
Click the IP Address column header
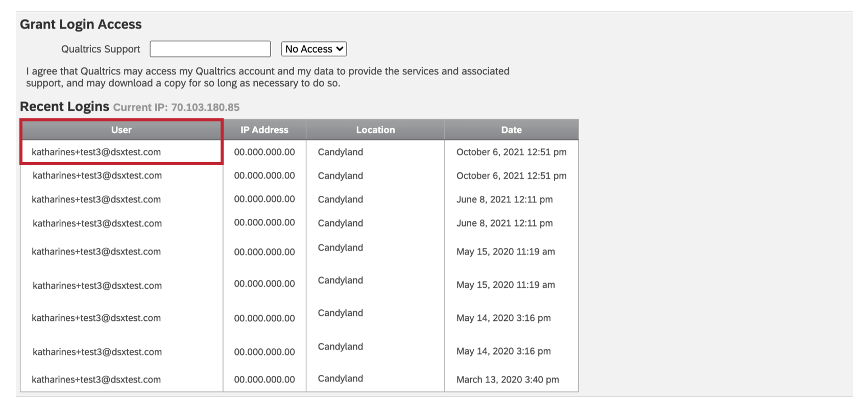tap(264, 130)
